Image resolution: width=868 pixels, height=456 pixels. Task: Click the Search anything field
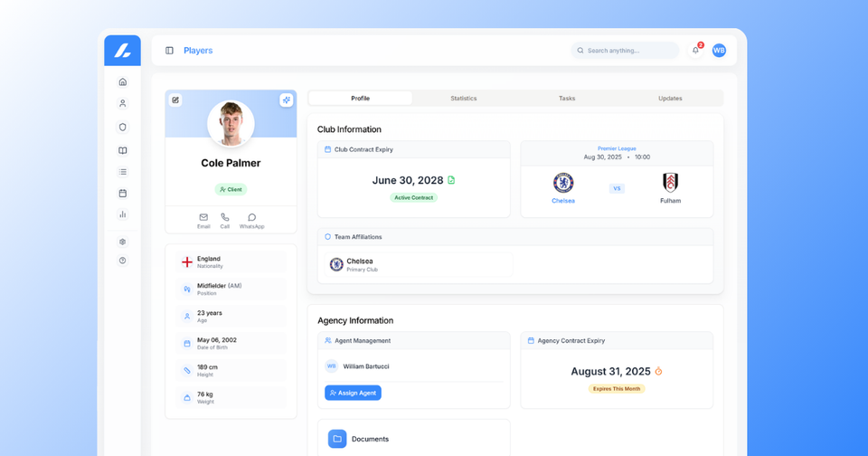click(x=625, y=51)
